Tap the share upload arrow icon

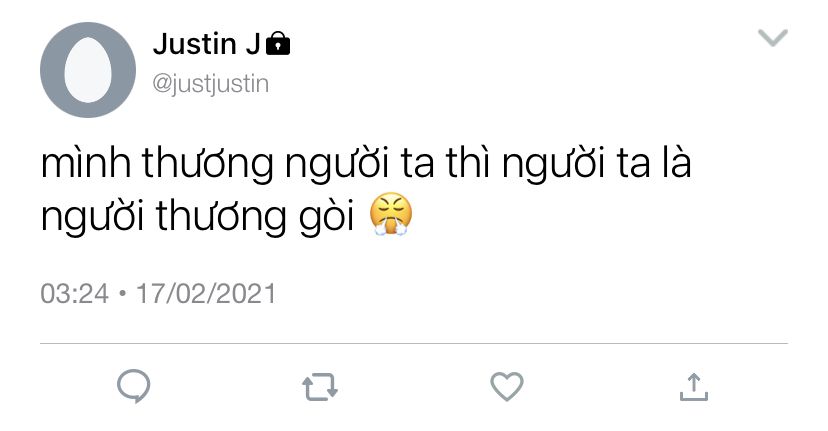click(x=694, y=387)
